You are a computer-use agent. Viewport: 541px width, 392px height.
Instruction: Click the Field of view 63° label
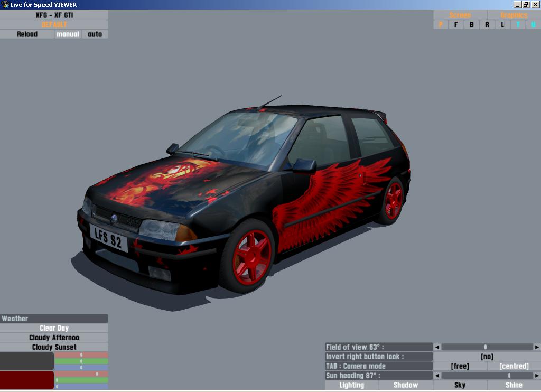pos(379,347)
